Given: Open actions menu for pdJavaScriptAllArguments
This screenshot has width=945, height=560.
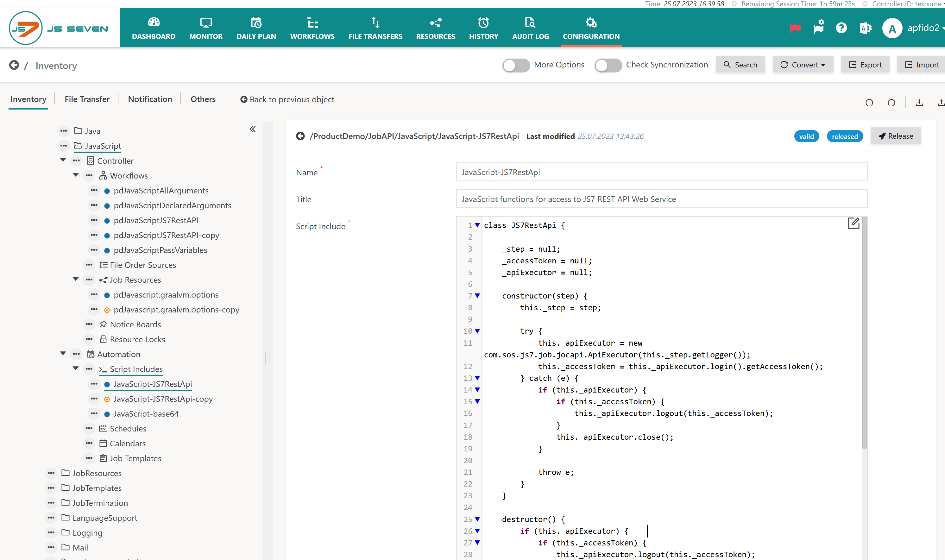Looking at the screenshot, I should tap(94, 191).
